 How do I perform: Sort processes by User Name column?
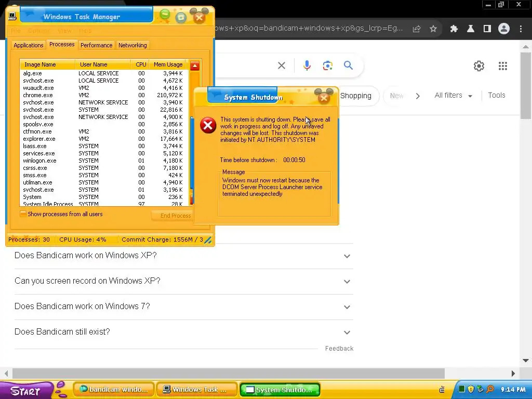point(103,64)
